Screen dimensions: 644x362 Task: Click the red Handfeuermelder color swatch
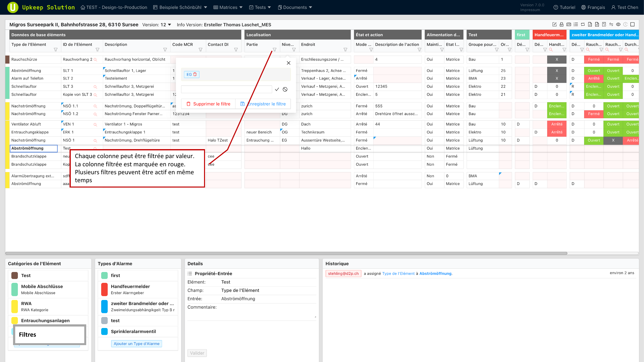tap(105, 289)
